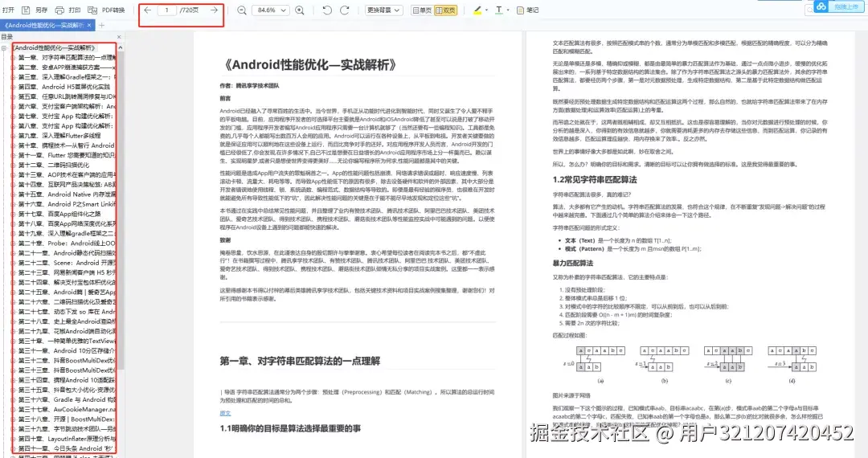Select 《Android性能优化—实战解析》 root outline item
This screenshot has width=868, height=458.
(54, 47)
